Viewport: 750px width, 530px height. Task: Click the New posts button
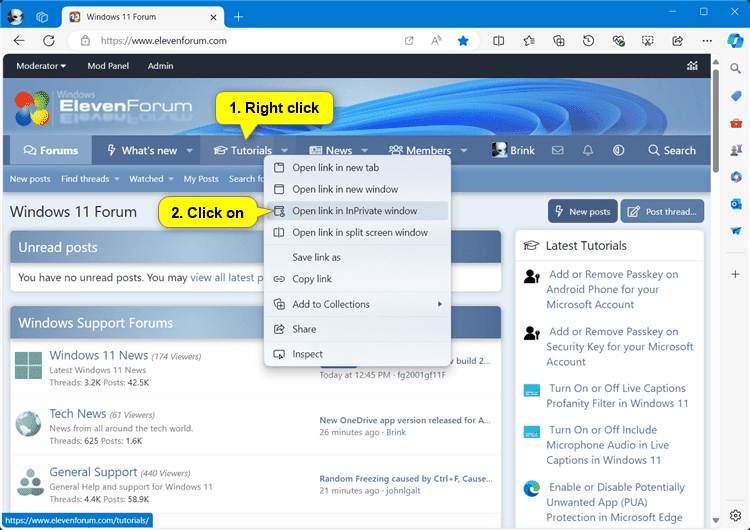583,211
